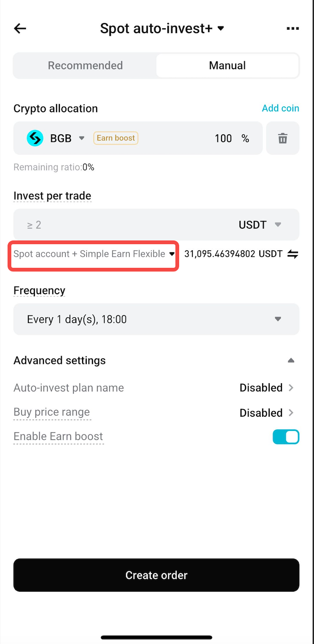Click the back arrow to exit
This screenshot has width=314, height=644.
[x=20, y=28]
